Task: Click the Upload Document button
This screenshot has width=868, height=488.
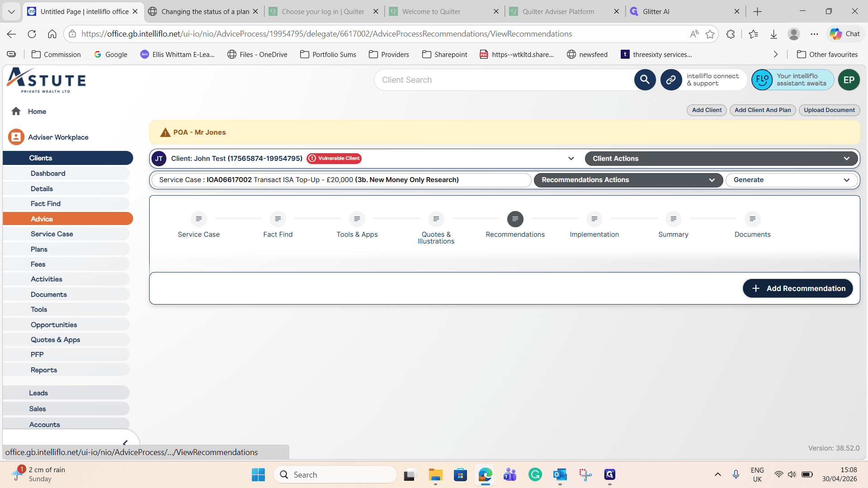Action: point(829,110)
